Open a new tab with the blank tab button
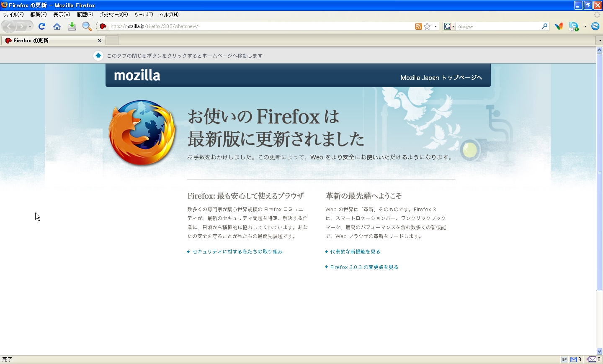This screenshot has height=364, width=603. tap(112, 41)
